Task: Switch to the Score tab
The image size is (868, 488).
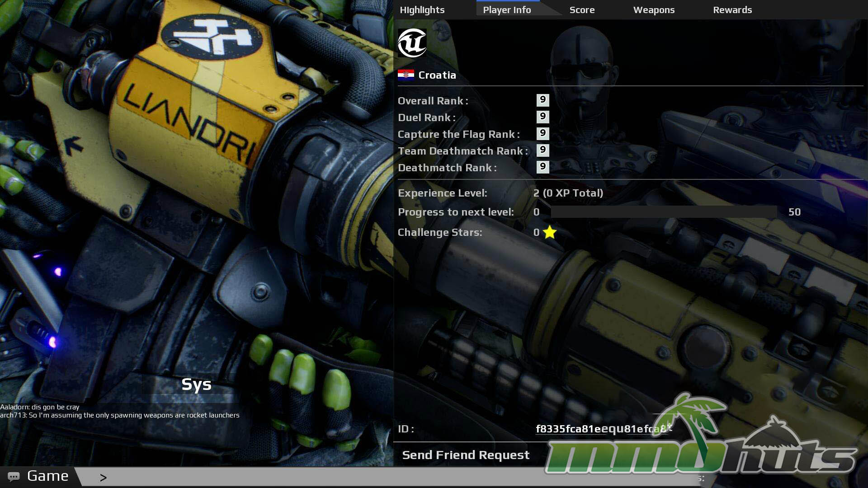Action: (582, 10)
